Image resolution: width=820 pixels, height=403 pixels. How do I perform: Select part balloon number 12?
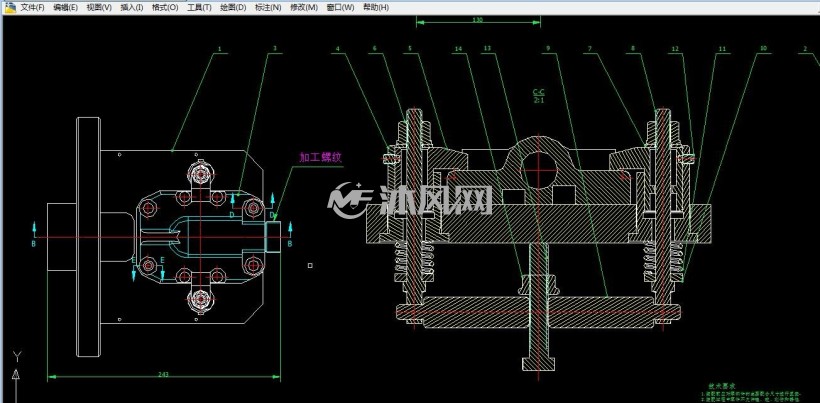coord(675,49)
